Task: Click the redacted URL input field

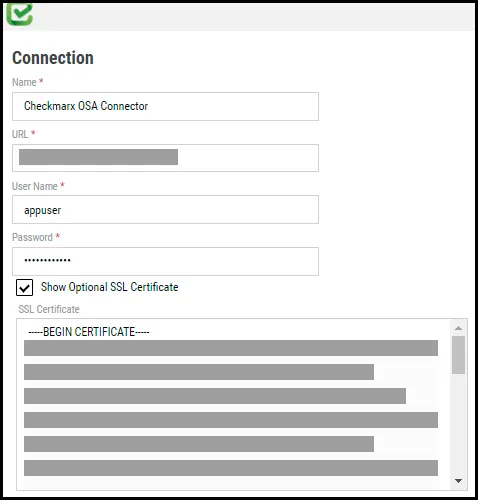Action: (x=165, y=158)
